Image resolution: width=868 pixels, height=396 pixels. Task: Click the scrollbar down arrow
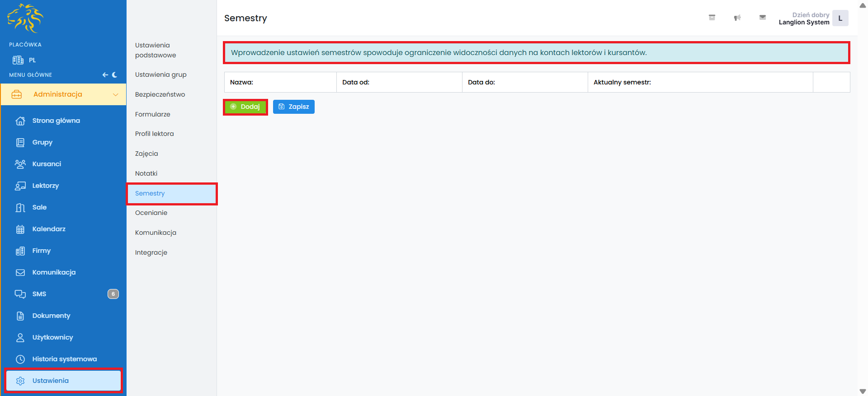(863, 391)
